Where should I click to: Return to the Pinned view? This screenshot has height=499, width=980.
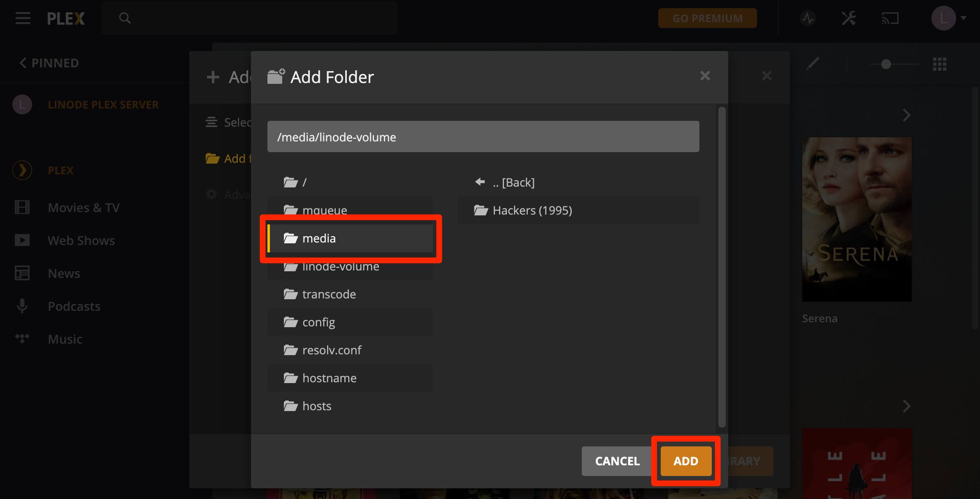pos(48,63)
